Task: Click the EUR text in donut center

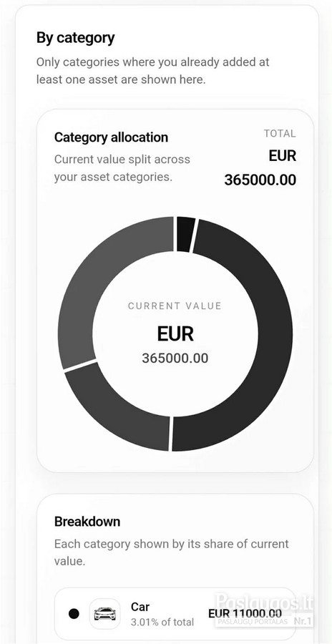Action: point(175,334)
